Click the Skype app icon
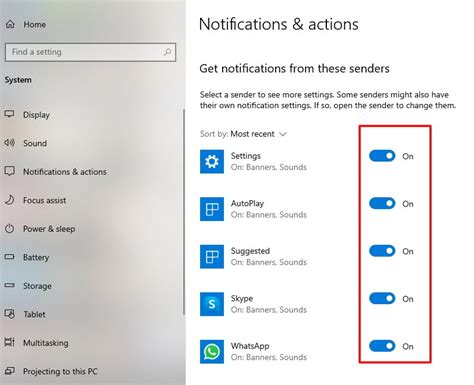 tap(212, 304)
